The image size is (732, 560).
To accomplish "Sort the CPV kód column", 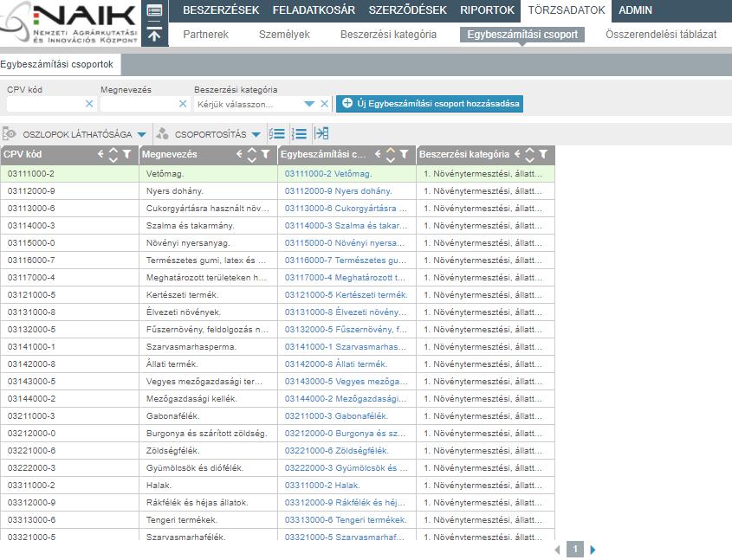I will tap(113, 154).
